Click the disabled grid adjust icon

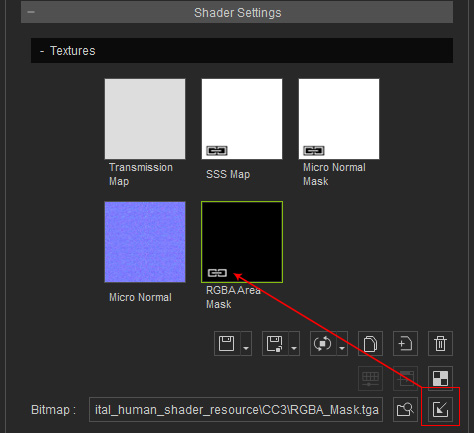pyautogui.click(x=370, y=379)
